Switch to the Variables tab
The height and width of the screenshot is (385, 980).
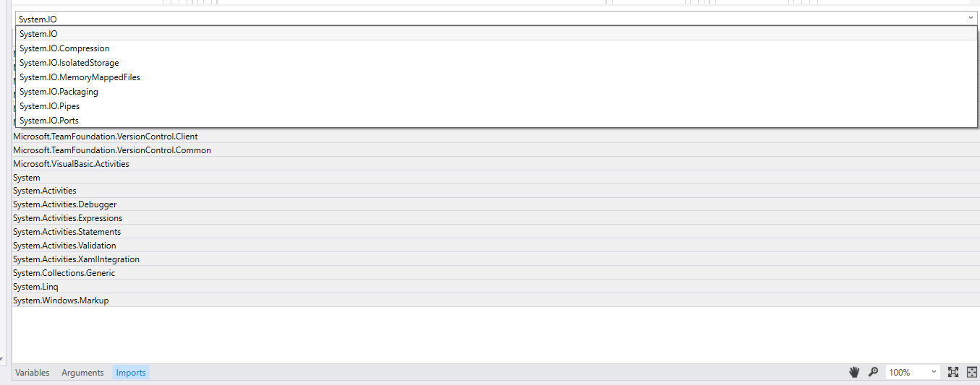[33, 373]
